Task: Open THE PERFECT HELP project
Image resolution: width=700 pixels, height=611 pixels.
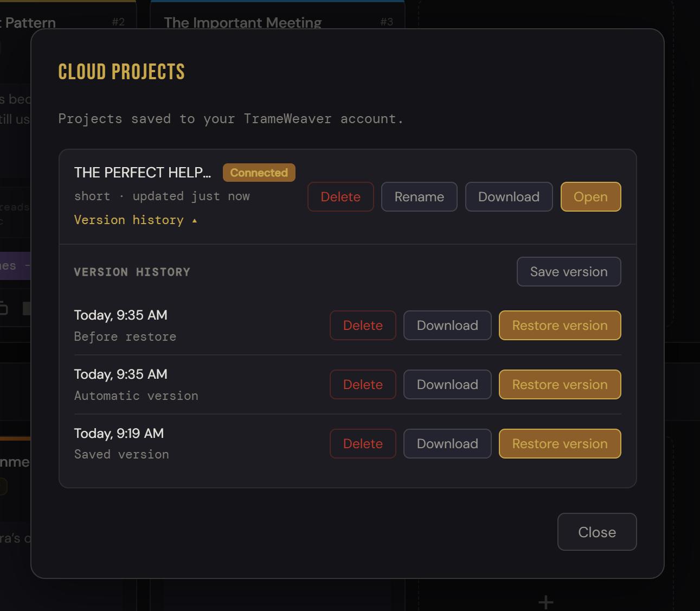Action: [590, 196]
